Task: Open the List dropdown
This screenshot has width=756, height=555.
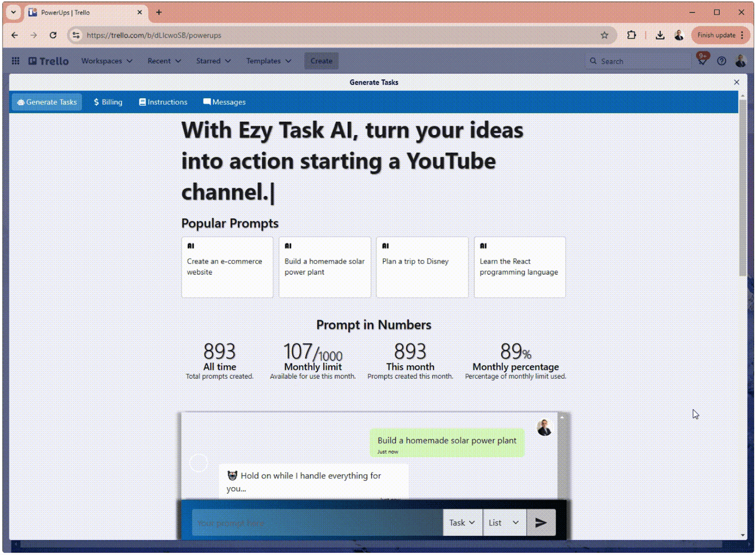Action: (504, 522)
